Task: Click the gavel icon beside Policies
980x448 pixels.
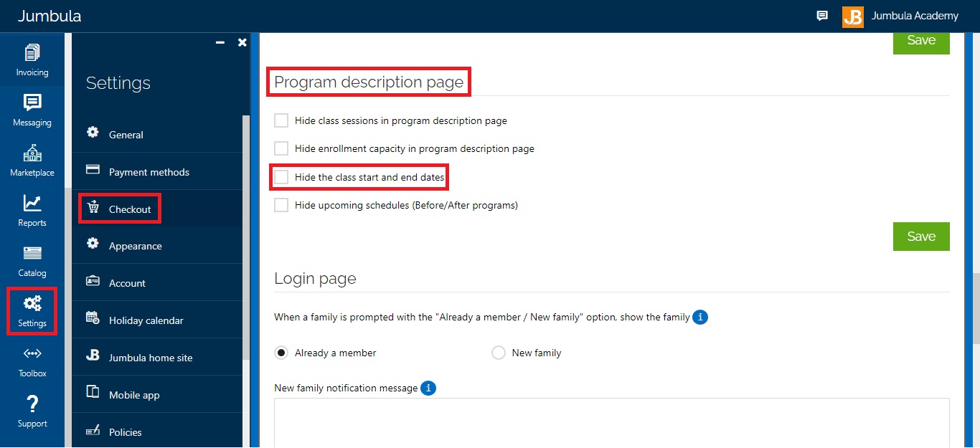Action: point(93,430)
